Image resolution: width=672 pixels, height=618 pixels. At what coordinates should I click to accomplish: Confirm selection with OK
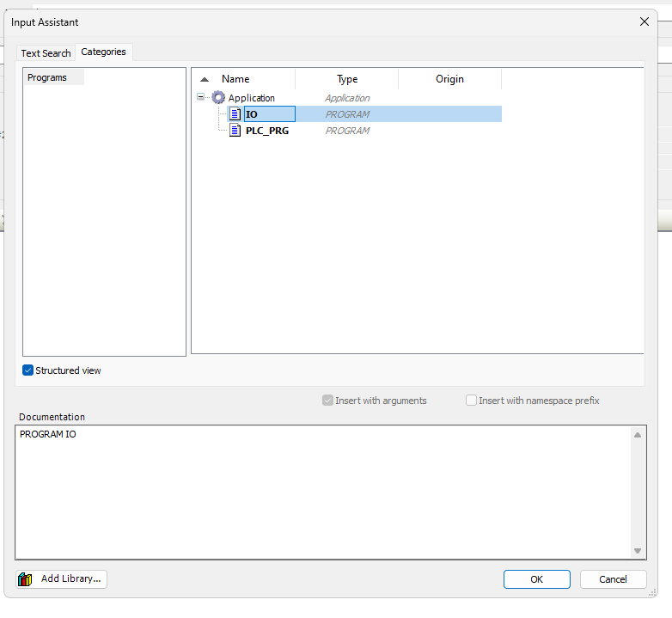coord(536,579)
